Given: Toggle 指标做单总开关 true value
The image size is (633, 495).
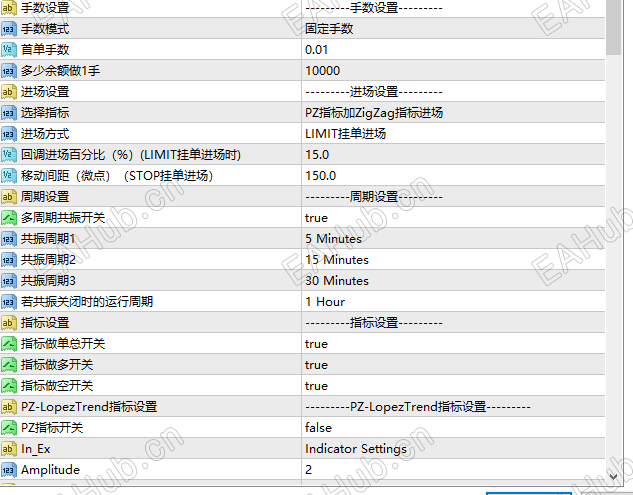Looking at the screenshot, I should coord(453,344).
